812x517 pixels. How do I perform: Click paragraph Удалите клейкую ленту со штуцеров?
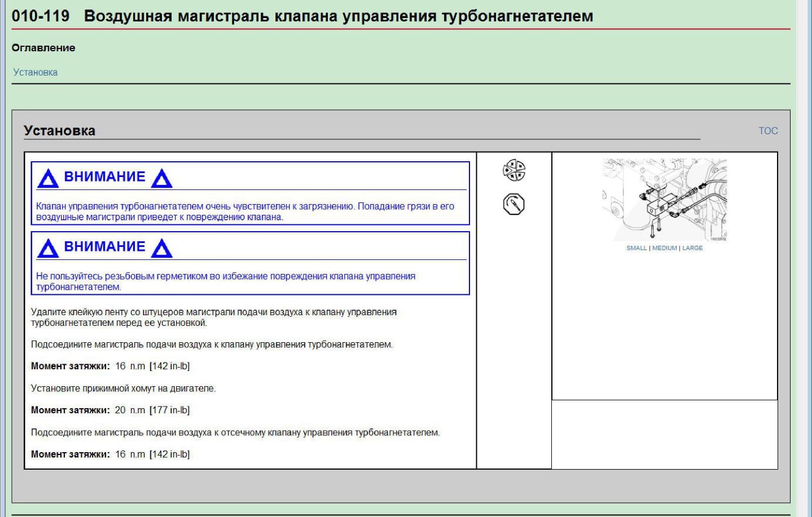[x=214, y=317]
